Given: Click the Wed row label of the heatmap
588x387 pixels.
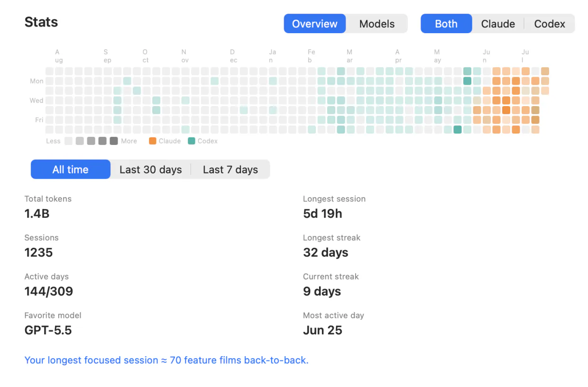Looking at the screenshot, I should click(37, 100).
